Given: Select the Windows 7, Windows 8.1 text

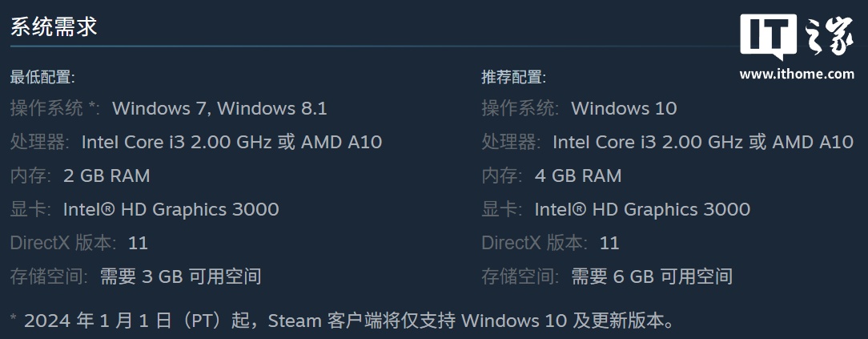Looking at the screenshot, I should [219, 108].
